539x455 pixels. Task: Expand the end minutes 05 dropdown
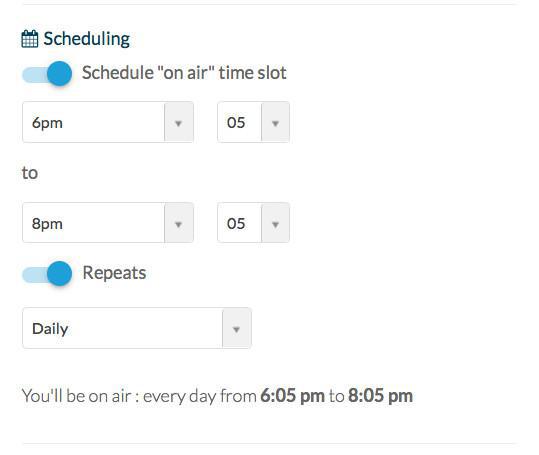[x=253, y=223]
